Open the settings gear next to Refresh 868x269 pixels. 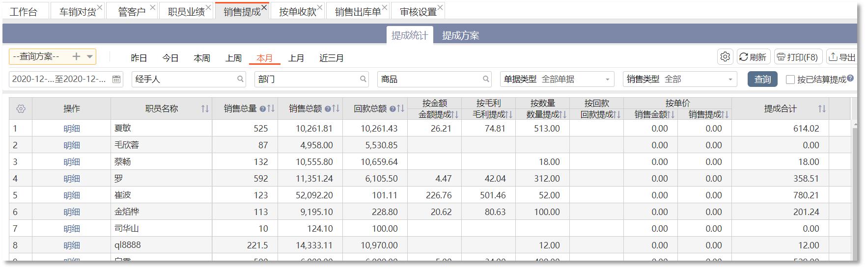[x=725, y=57]
